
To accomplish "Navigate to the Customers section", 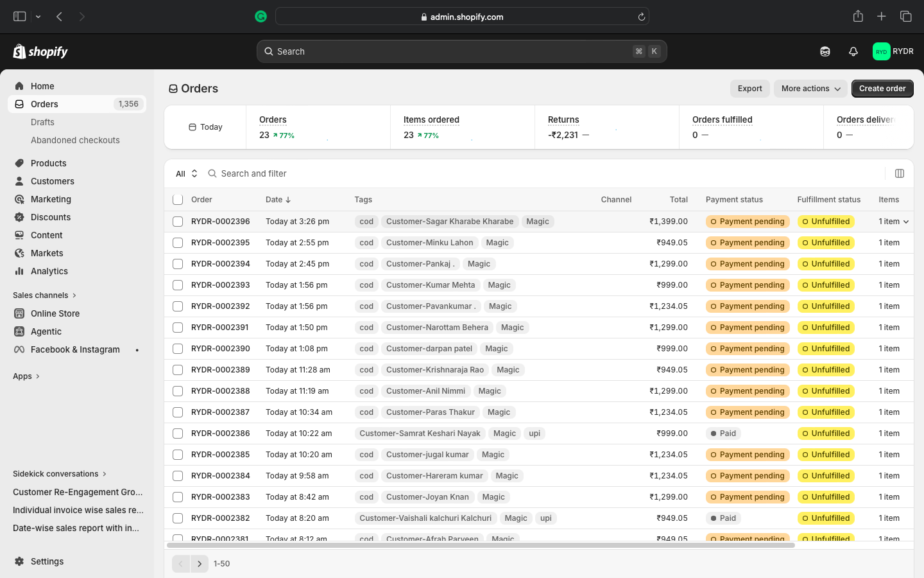I will point(53,181).
